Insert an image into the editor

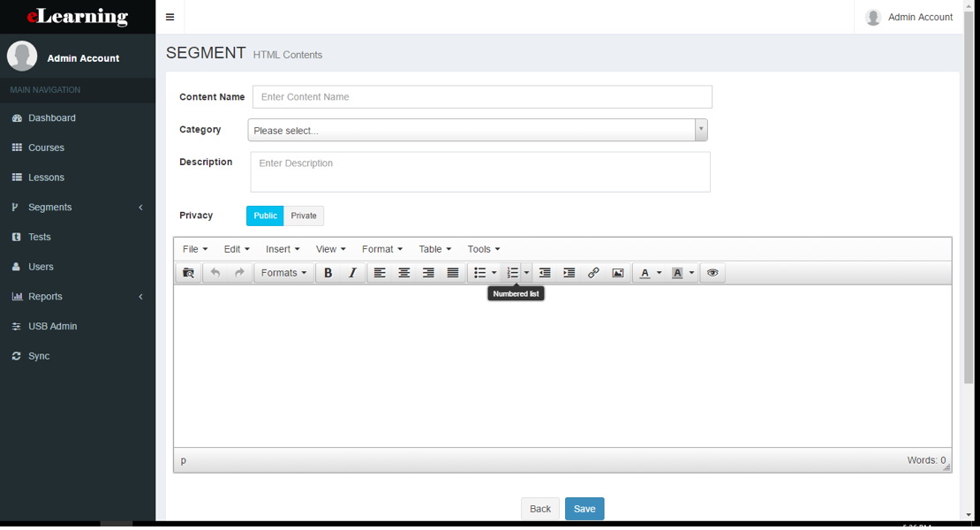pyautogui.click(x=617, y=272)
